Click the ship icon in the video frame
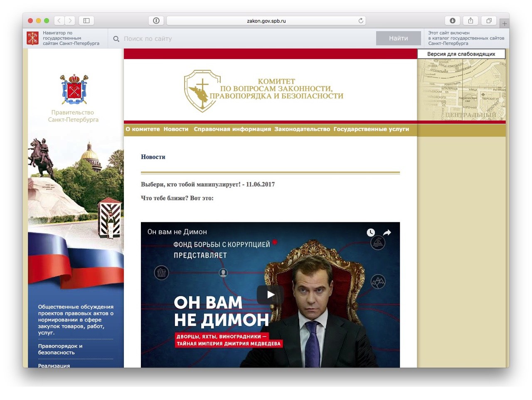 pyautogui.click(x=378, y=243)
